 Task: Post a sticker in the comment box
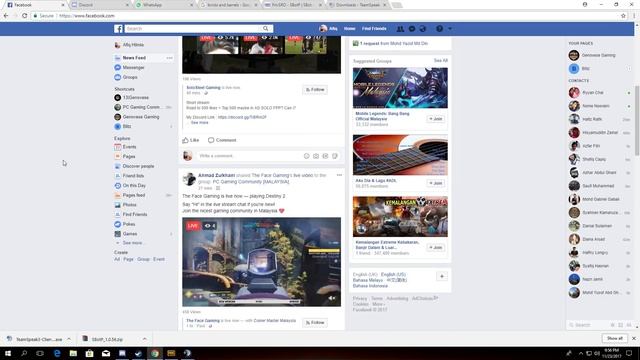(x=335, y=156)
